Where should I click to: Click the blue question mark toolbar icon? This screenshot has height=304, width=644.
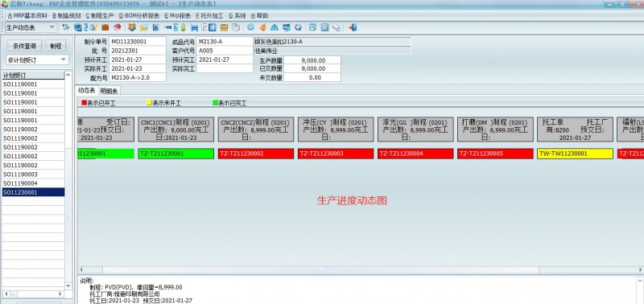coord(175,27)
